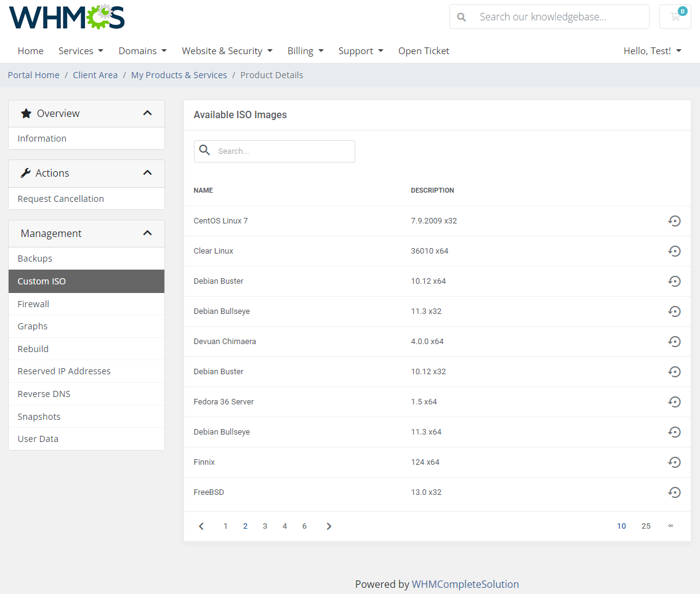Open the Services dropdown menu
700x594 pixels.
point(80,50)
